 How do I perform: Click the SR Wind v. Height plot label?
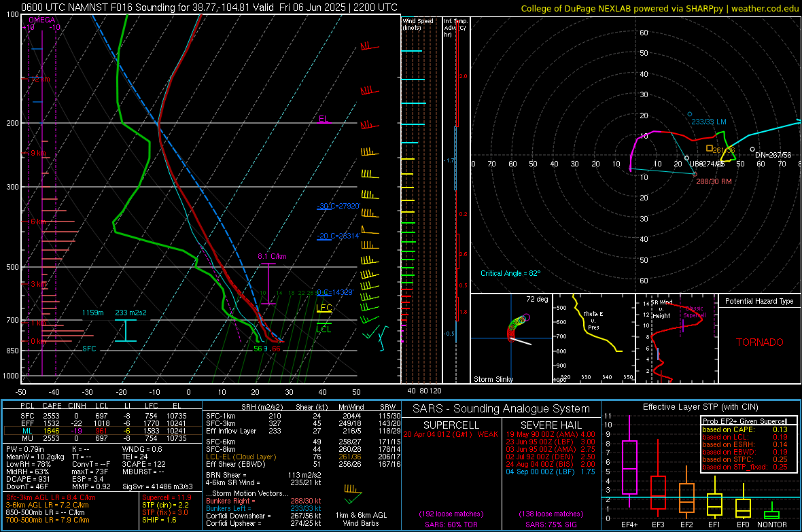[x=662, y=309]
